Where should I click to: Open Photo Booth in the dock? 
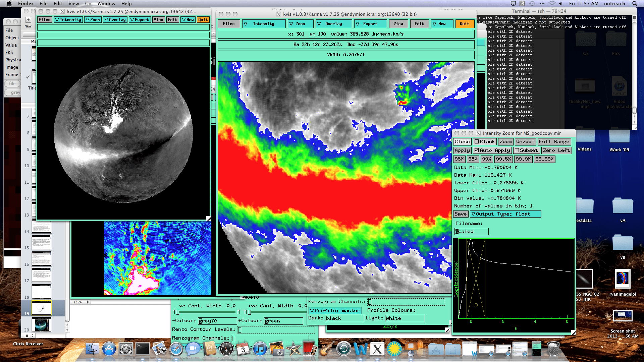(310, 349)
